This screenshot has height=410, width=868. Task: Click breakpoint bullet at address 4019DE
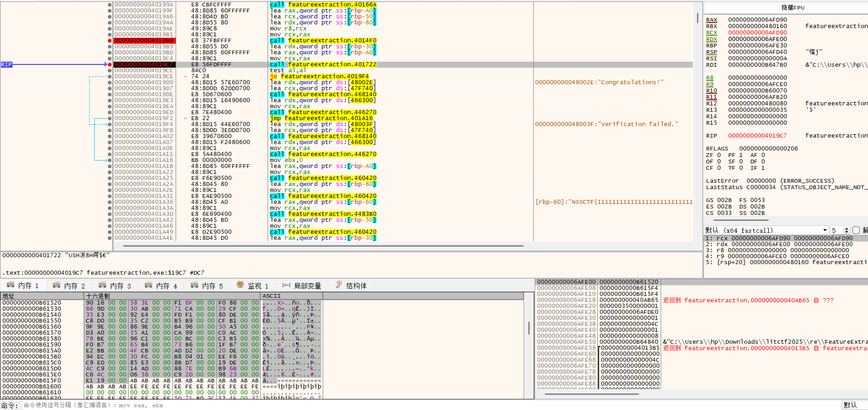(109, 94)
